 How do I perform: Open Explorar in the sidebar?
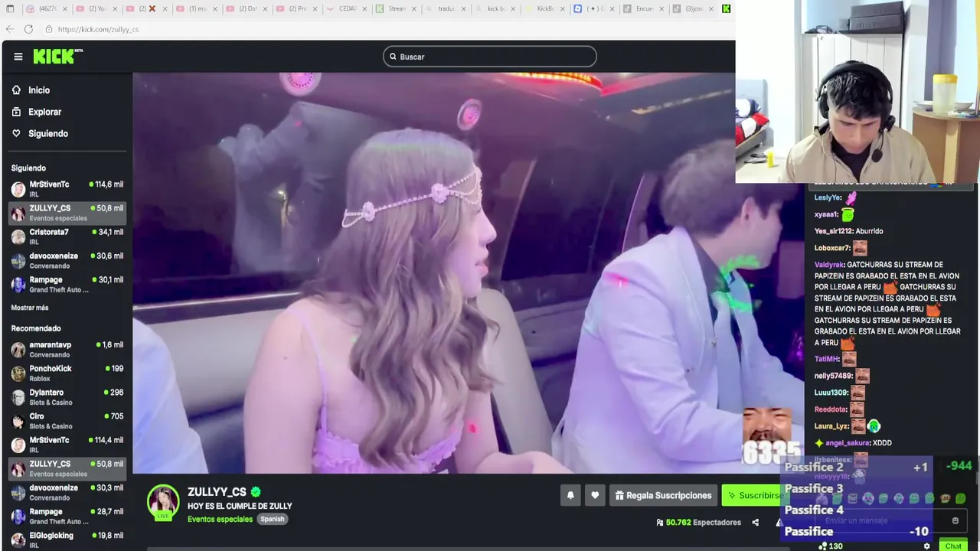44,112
